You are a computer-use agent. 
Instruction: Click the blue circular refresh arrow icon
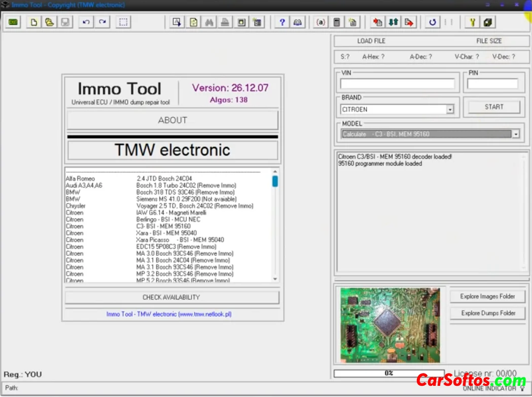(433, 22)
